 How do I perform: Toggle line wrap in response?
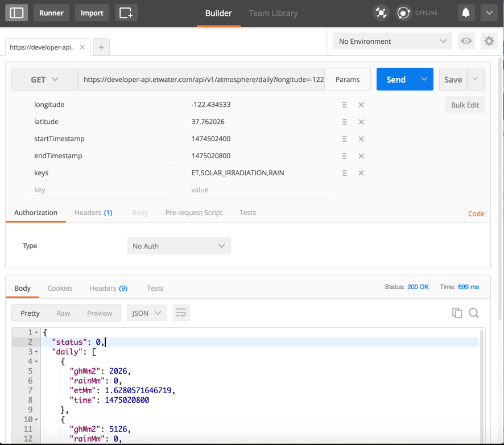pyautogui.click(x=181, y=313)
